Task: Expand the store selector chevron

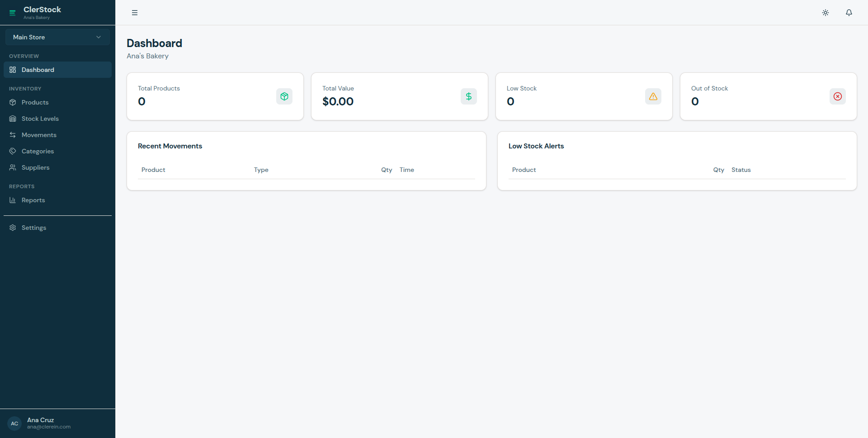Action: [x=99, y=37]
